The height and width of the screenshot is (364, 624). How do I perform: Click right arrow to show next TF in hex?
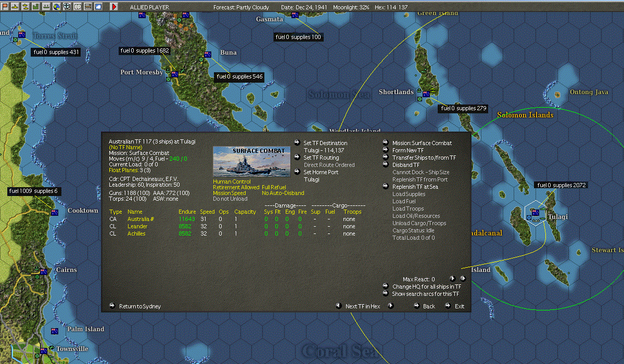coord(391,306)
